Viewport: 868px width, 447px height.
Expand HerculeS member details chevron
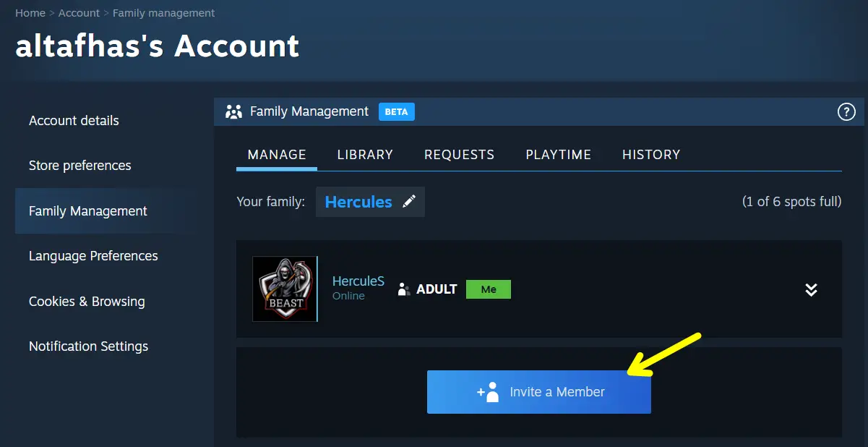811,289
